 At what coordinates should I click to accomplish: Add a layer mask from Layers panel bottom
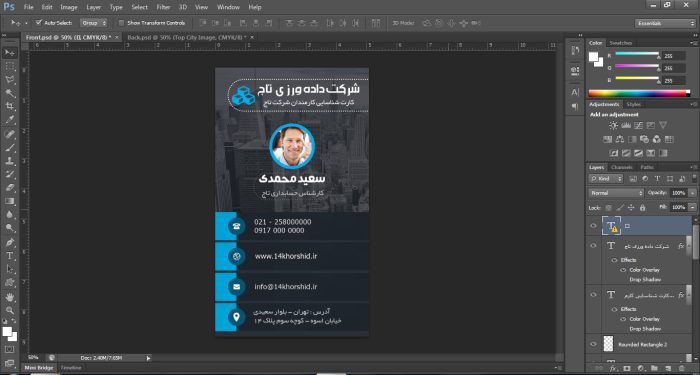627,368
